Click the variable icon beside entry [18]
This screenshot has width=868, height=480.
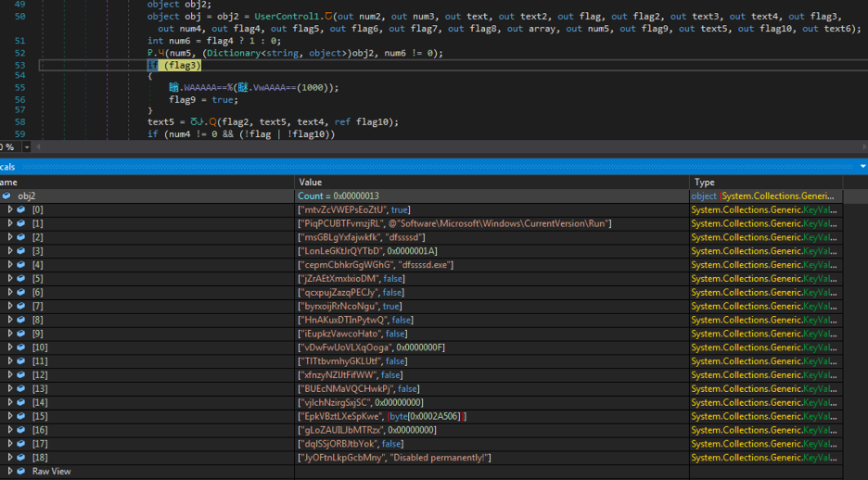tap(22, 458)
